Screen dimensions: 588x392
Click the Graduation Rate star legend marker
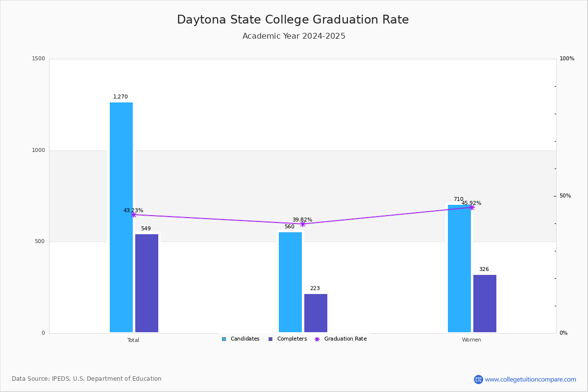click(317, 339)
